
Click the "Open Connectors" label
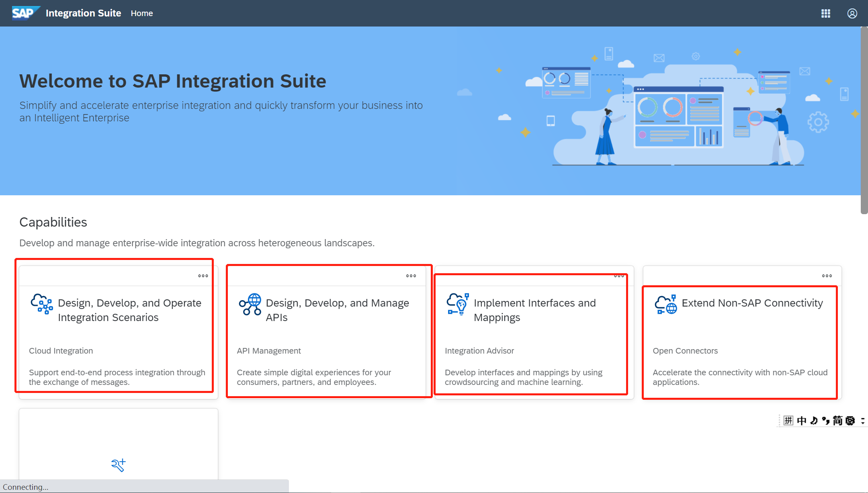(x=685, y=351)
